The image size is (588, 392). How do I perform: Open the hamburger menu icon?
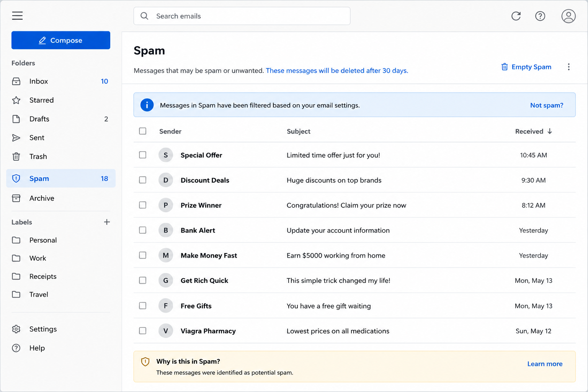click(x=17, y=16)
